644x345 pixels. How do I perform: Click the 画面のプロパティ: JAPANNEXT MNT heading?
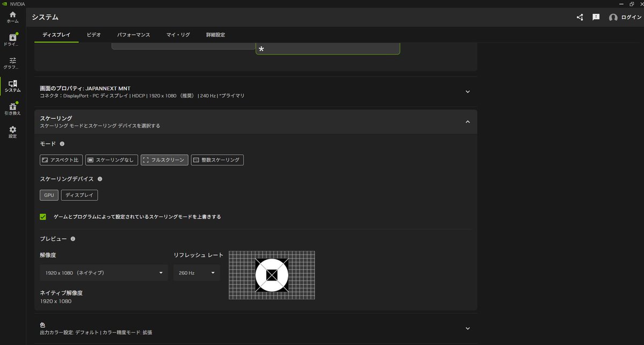(85, 88)
